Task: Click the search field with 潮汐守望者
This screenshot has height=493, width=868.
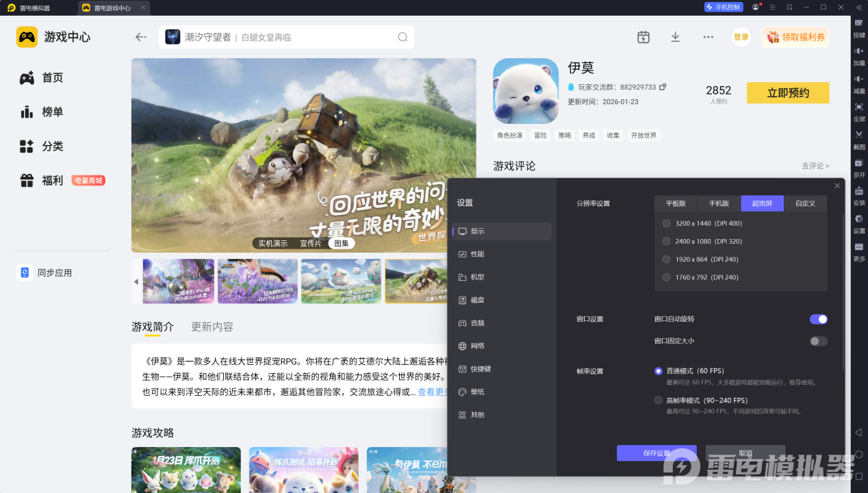Action: coord(288,37)
